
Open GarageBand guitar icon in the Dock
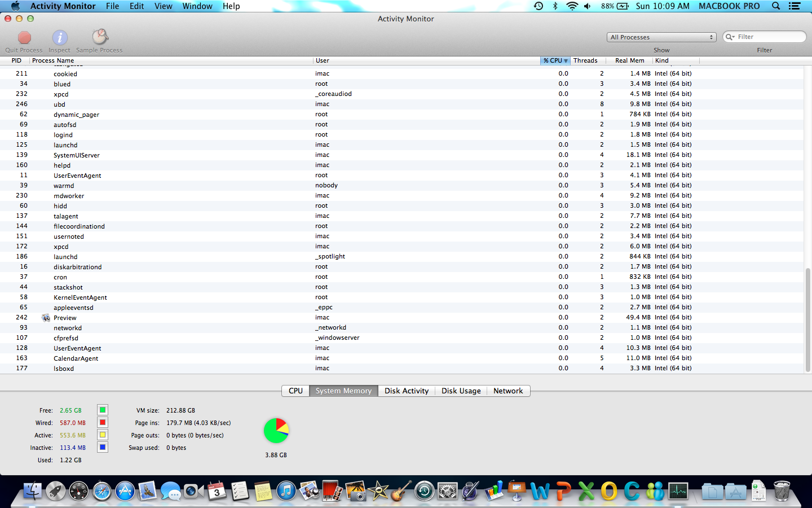pos(401,491)
